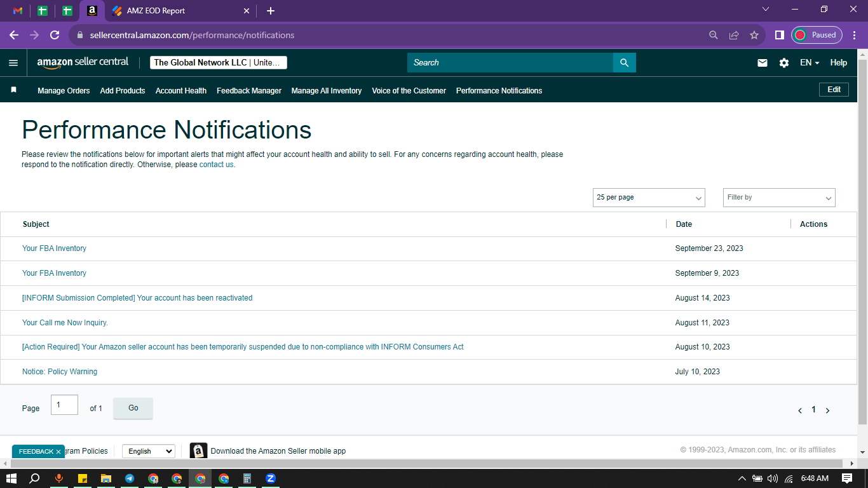Switch to the Amazon pinned tab

coord(92,11)
